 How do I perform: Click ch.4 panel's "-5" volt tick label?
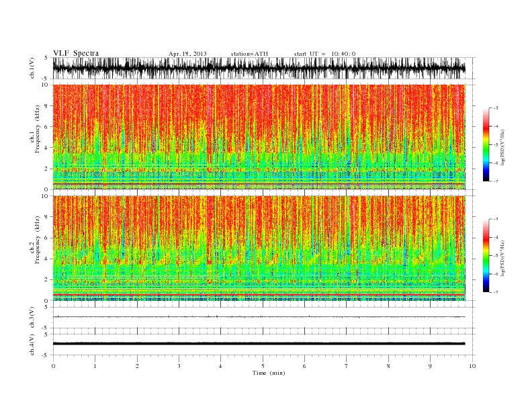click(x=46, y=355)
